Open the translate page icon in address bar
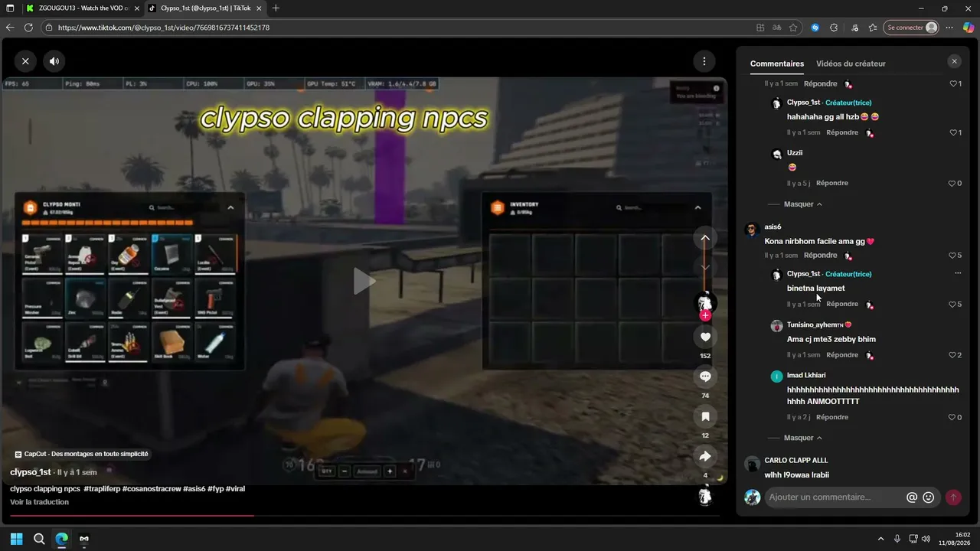 (x=777, y=28)
